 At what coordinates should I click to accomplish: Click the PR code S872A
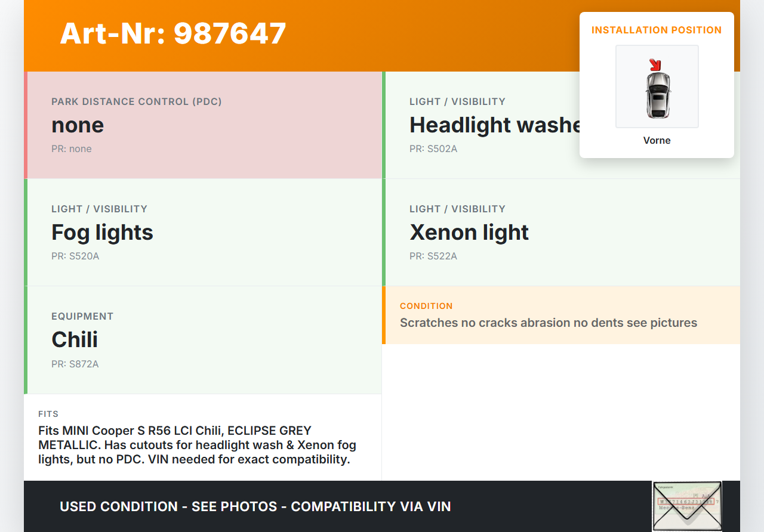click(75, 364)
